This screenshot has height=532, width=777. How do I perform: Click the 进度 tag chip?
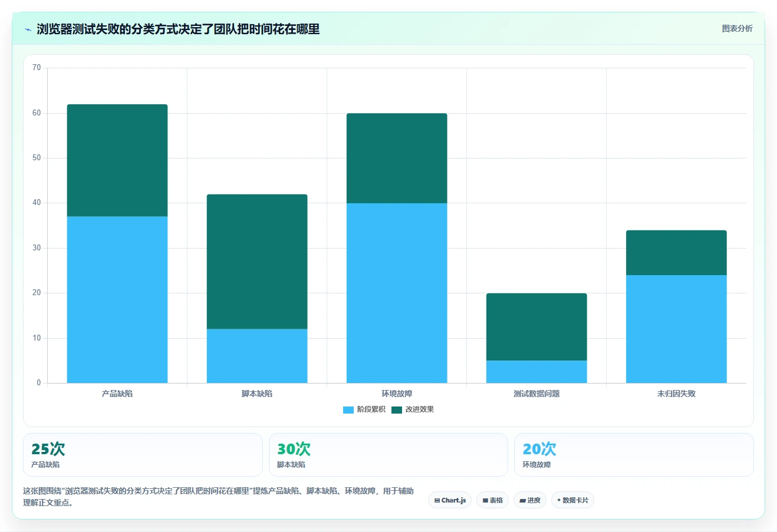(x=530, y=500)
